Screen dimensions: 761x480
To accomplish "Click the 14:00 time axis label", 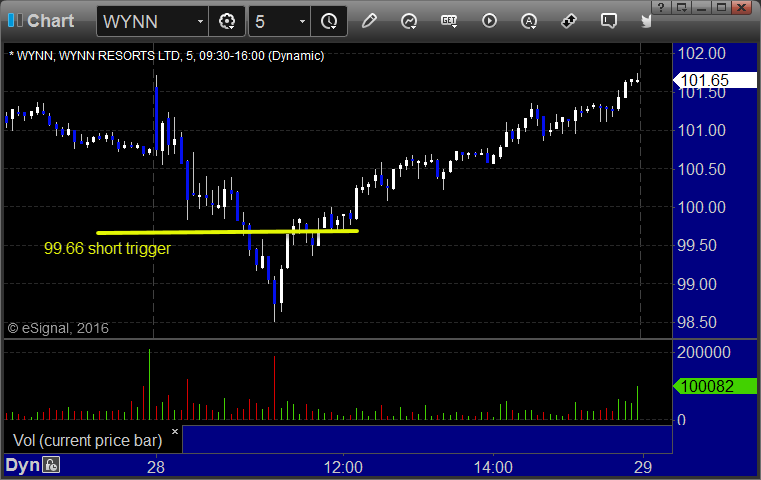I will coord(493,467).
